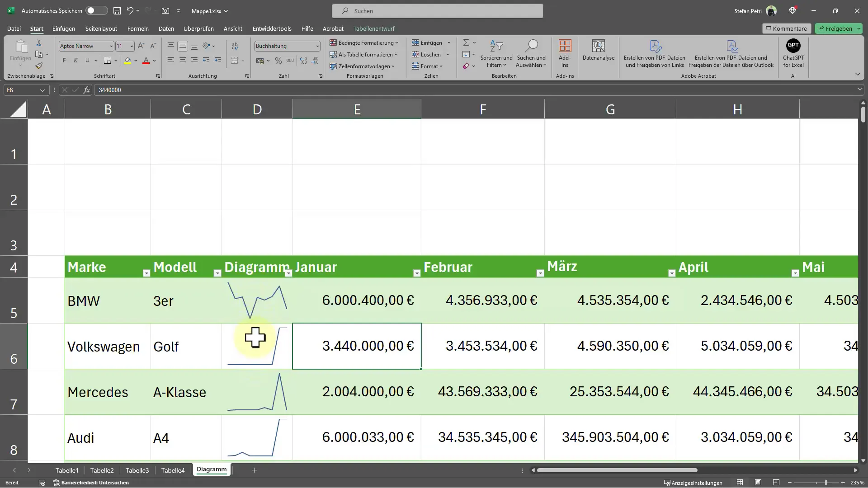Open the Buchhaltung number format dropdown

(317, 46)
